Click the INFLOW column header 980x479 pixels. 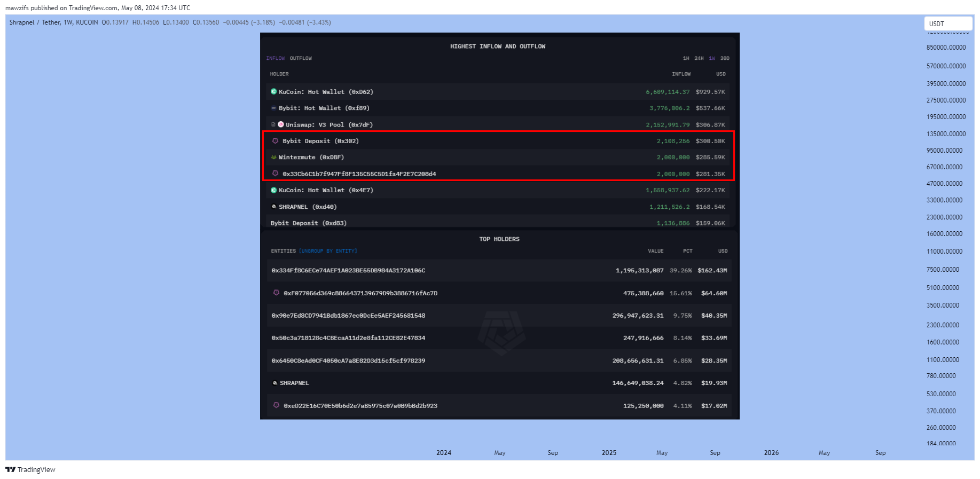click(x=681, y=74)
